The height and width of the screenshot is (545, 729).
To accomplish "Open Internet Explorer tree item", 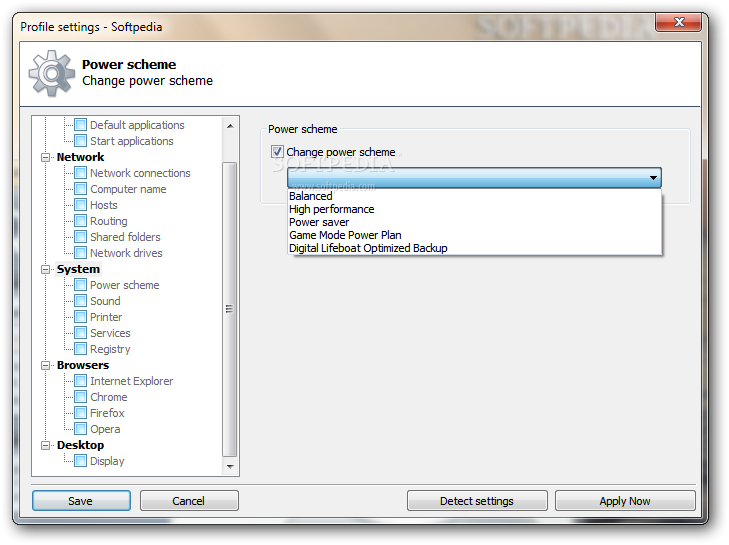I will pos(132,381).
